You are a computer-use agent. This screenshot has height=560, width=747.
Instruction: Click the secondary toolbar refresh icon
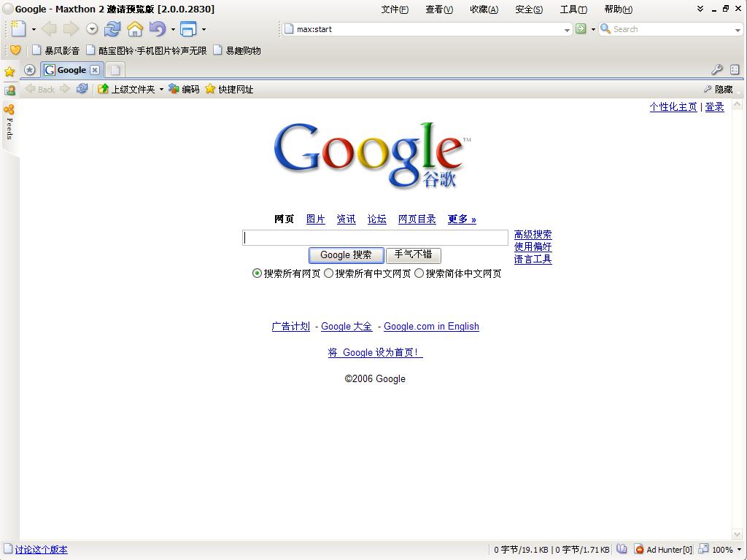click(x=82, y=88)
